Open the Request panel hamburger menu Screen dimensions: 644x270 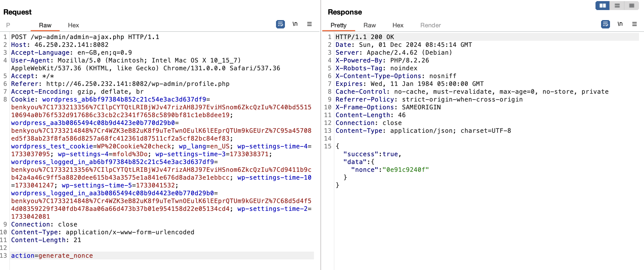coord(309,24)
